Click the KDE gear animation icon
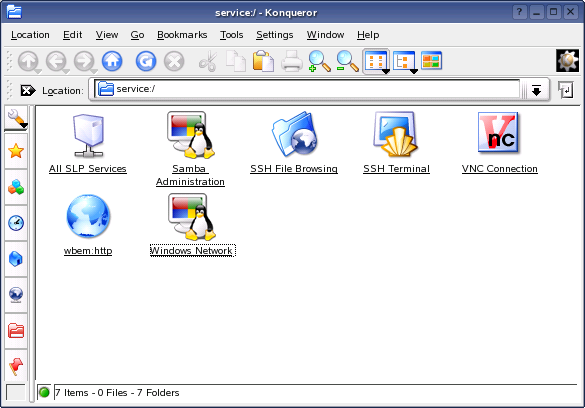This screenshot has width=585, height=408. point(567,60)
